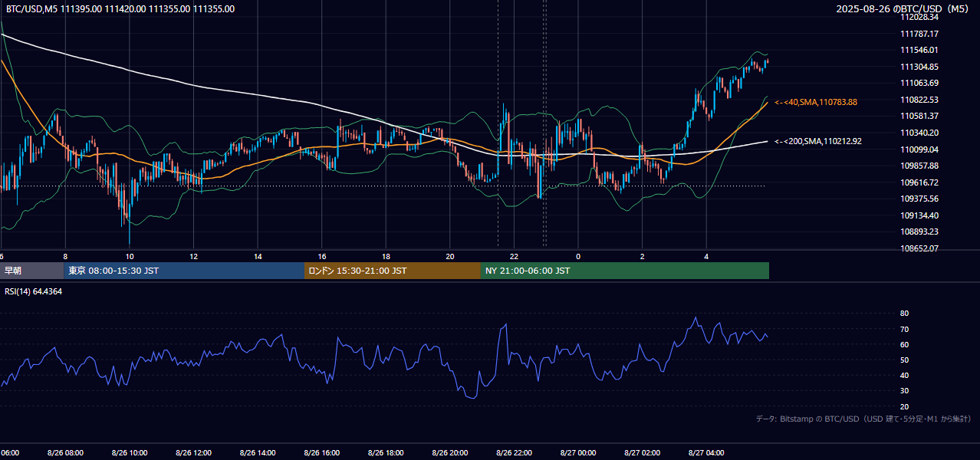Click the BTC/USD,M5 OHLC header text
The width and height of the screenshot is (980, 460).
[120, 9]
